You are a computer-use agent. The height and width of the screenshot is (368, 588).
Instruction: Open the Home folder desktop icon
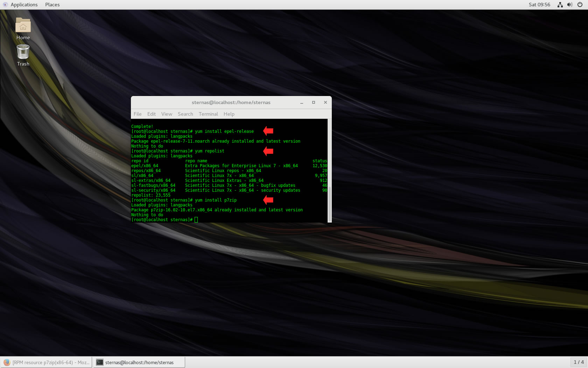click(23, 28)
